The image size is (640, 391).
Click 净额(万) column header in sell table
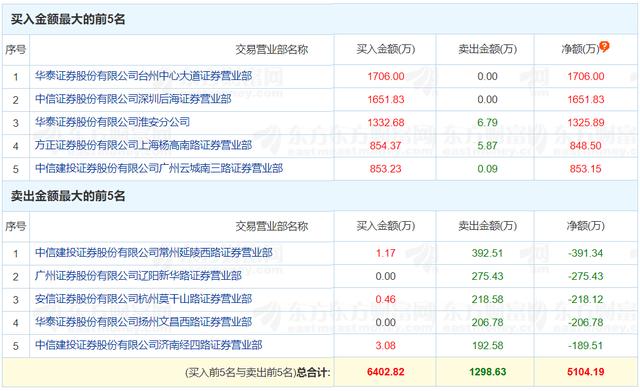586,226
